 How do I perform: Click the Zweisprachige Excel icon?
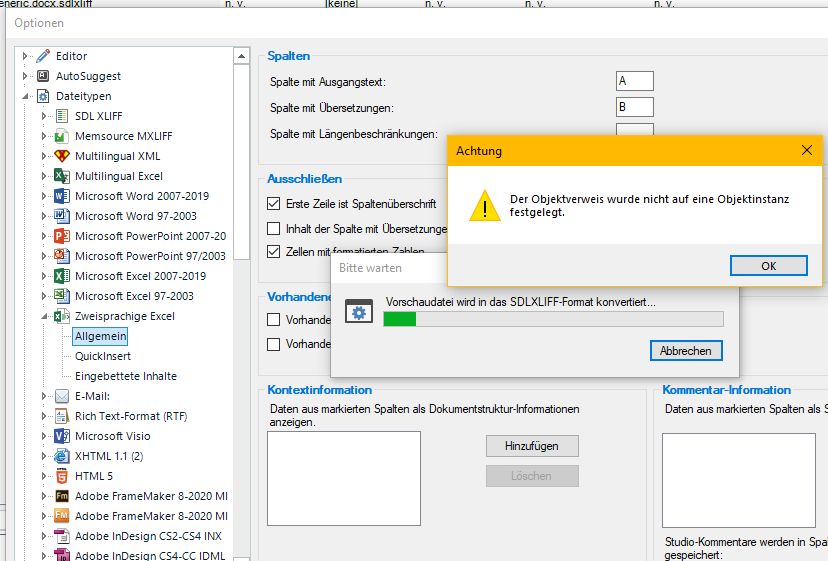[x=62, y=316]
